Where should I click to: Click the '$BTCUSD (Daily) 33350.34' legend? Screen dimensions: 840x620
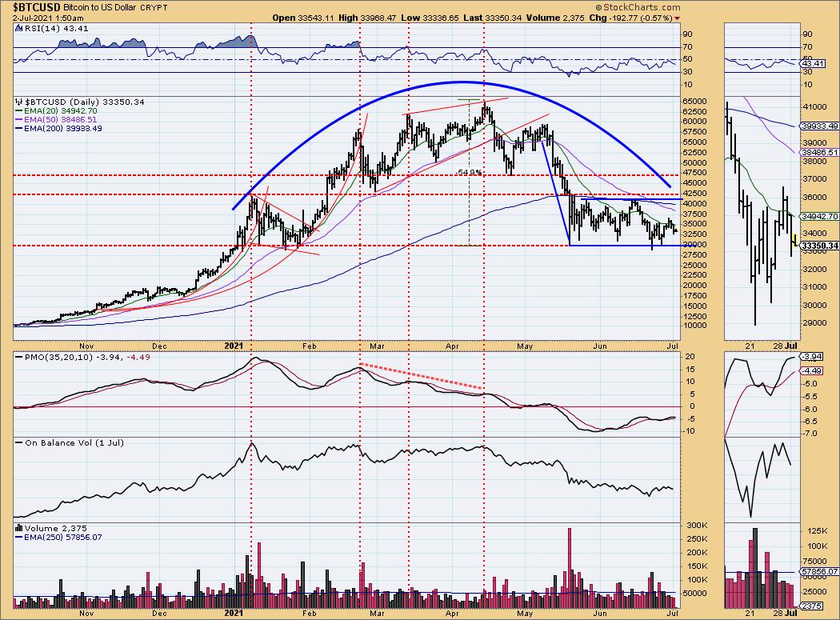(85, 102)
